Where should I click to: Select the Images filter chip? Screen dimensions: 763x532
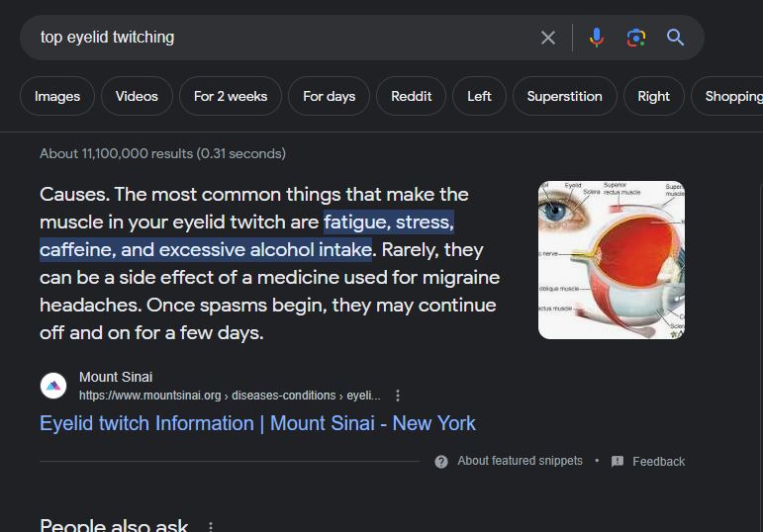57,96
